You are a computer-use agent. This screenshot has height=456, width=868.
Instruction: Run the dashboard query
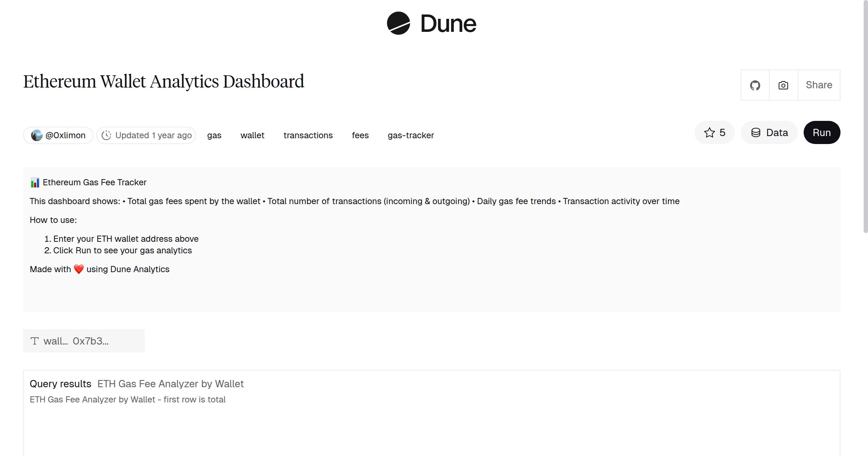point(822,132)
